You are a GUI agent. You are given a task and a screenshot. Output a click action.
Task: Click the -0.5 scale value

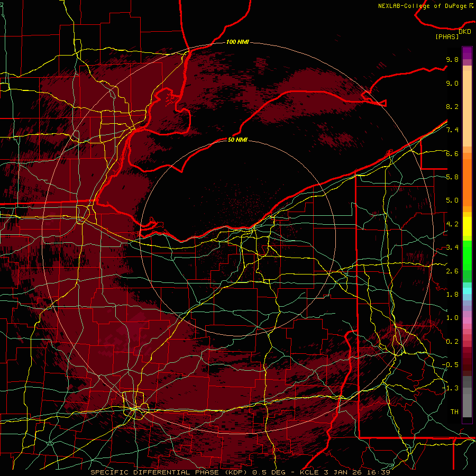(x=450, y=365)
